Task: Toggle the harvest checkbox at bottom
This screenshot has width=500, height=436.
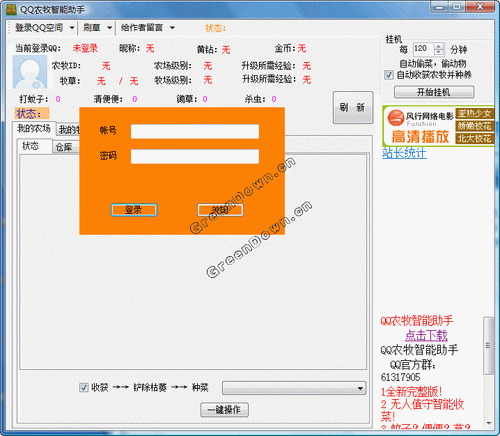Action: coord(84,388)
